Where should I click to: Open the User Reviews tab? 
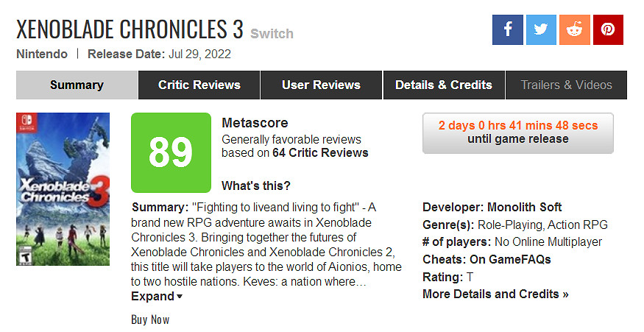tap(321, 85)
